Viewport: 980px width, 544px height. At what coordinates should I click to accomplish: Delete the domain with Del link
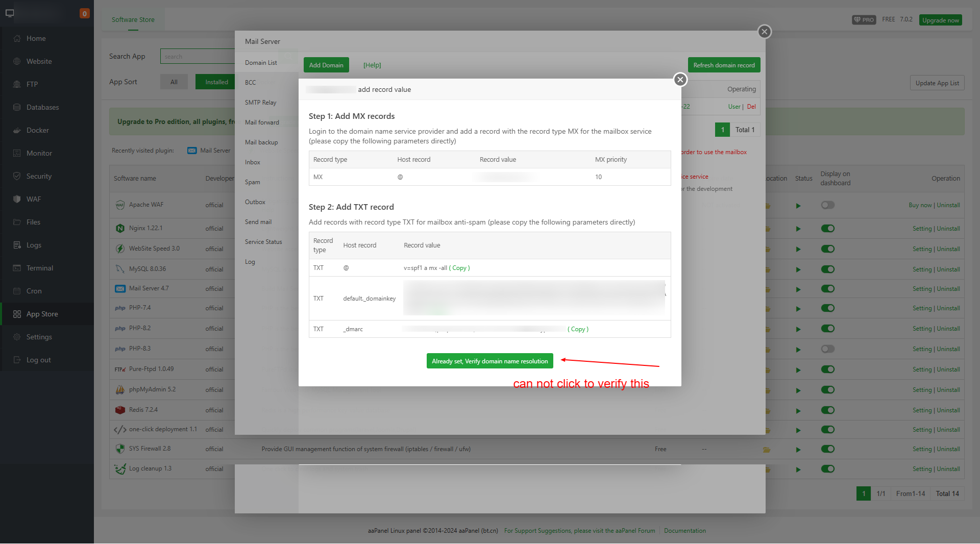point(751,107)
